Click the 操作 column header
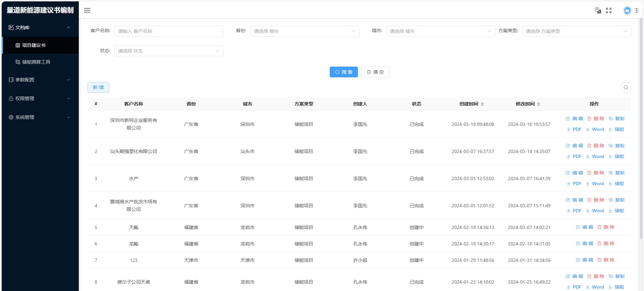 coord(594,104)
